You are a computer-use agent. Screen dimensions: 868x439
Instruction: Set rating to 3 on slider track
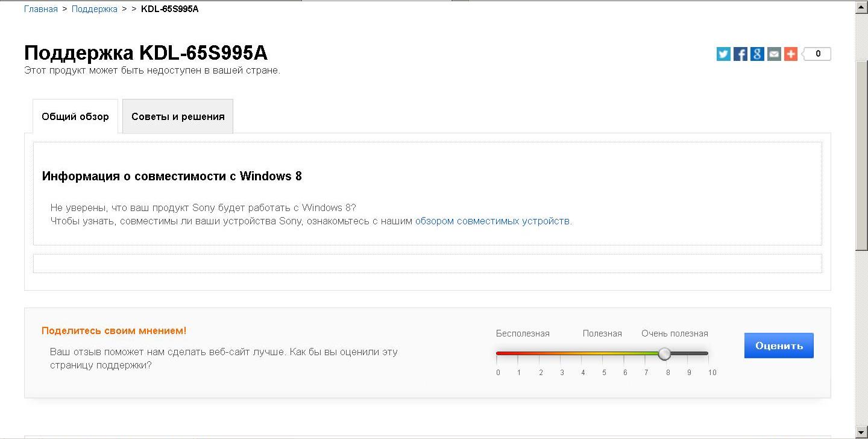pyautogui.click(x=562, y=353)
